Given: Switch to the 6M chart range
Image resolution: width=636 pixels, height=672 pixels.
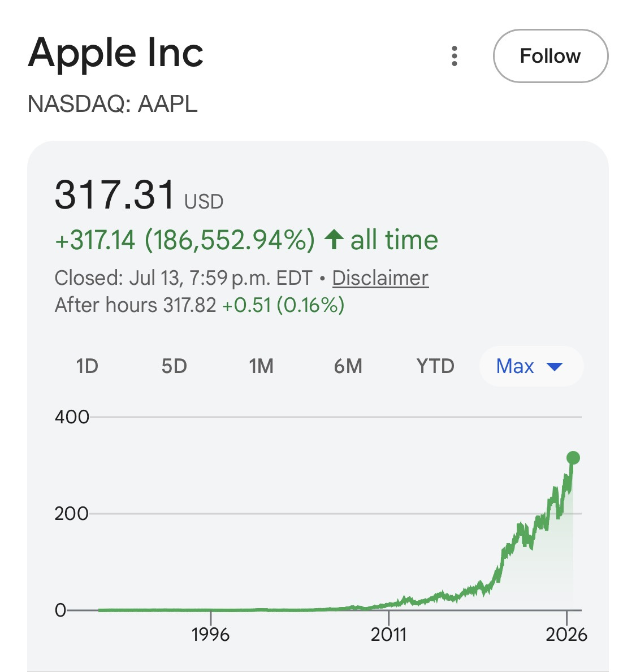Looking at the screenshot, I should point(348,366).
